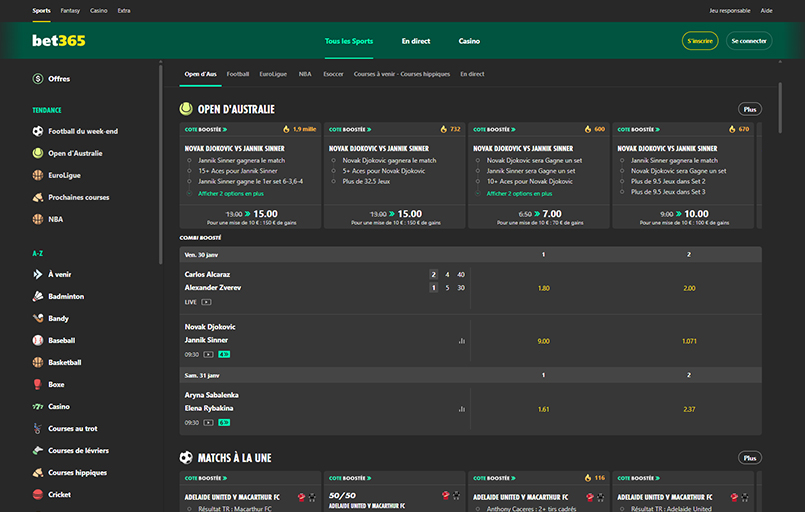
Task: Select the Baseball icon
Action: (x=37, y=340)
